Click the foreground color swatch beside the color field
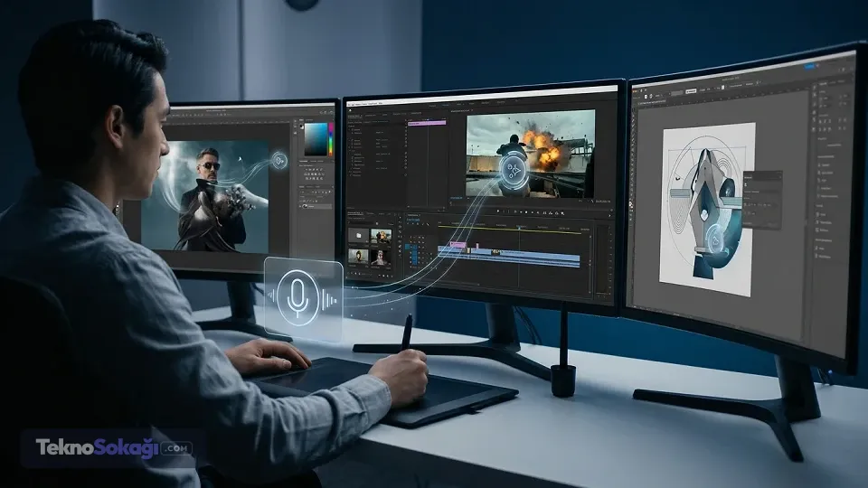The image size is (868, 488). click(301, 127)
